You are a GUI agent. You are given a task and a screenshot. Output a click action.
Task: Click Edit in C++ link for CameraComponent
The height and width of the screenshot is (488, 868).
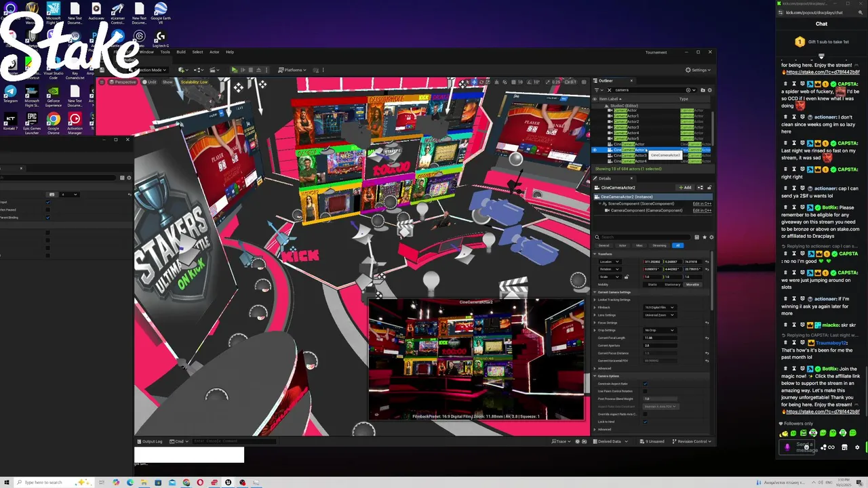coord(702,210)
